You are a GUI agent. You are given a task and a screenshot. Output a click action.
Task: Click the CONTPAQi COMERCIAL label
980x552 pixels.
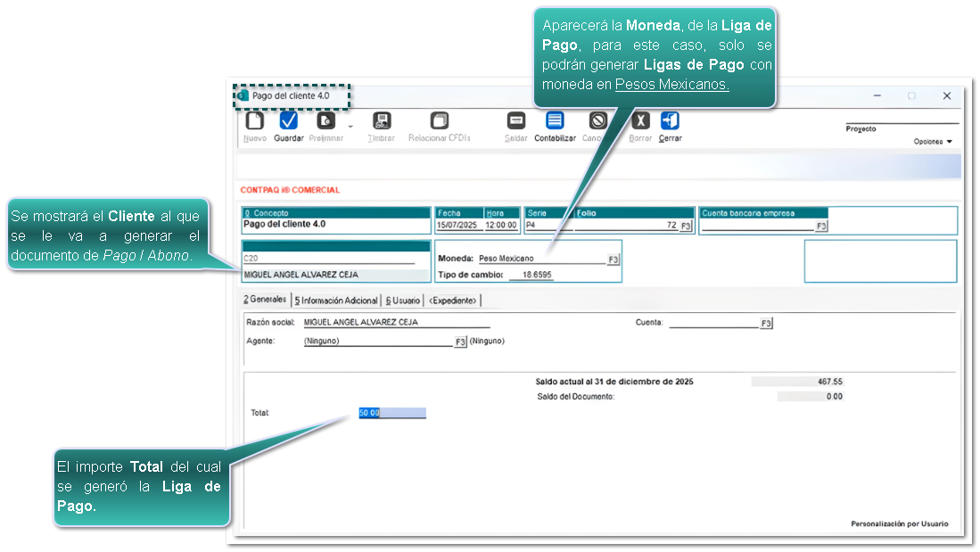290,190
